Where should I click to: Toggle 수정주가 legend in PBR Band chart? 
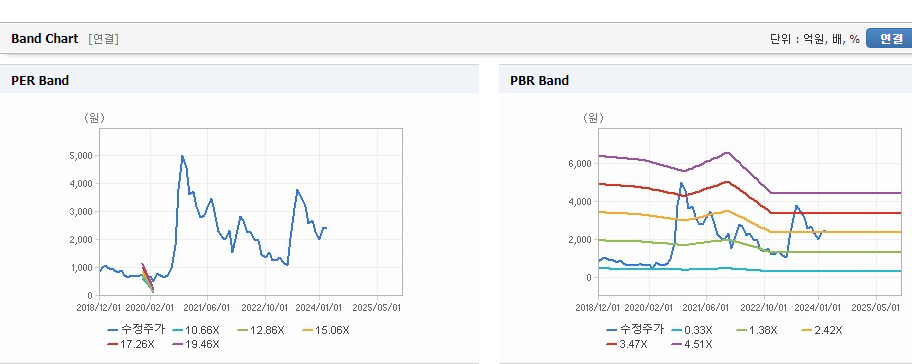[x=635, y=330]
